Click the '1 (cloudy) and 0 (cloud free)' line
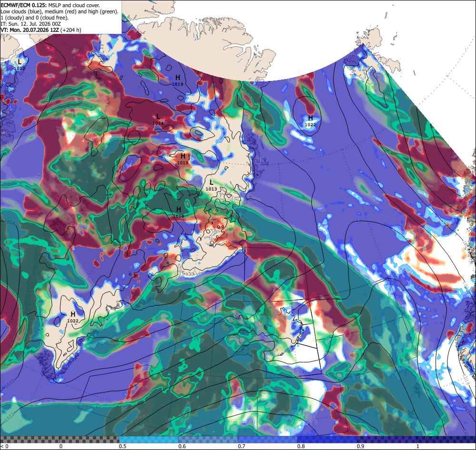The image size is (476, 450). 35,18
